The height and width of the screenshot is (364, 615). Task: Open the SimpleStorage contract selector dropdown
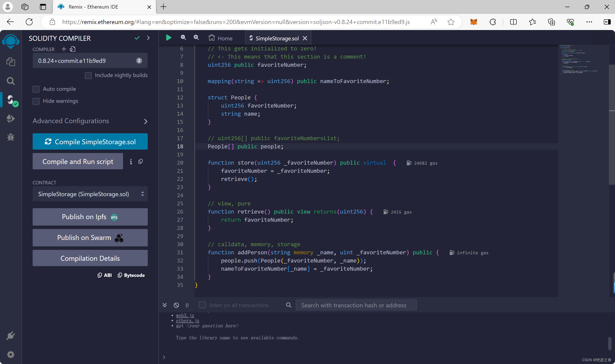(x=90, y=194)
